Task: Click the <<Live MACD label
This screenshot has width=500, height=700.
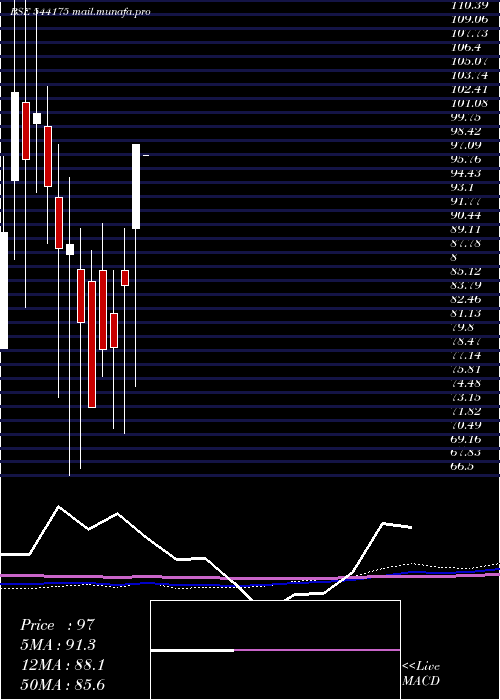Action: [x=421, y=673]
